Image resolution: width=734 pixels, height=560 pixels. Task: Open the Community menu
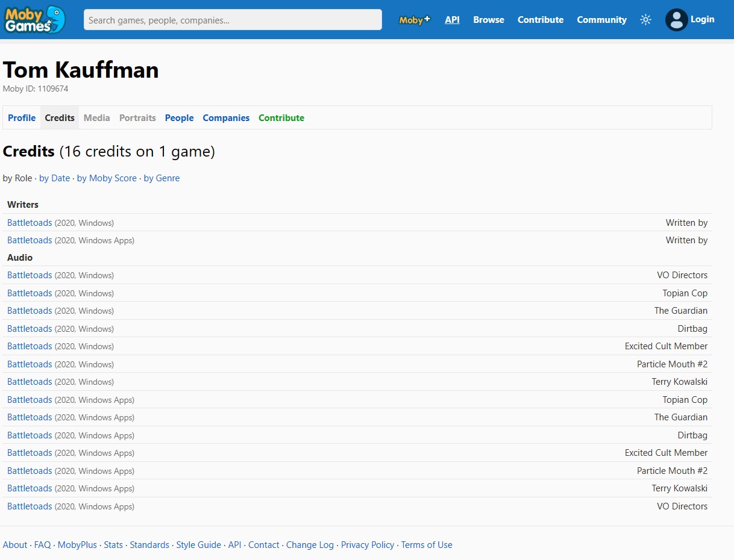(x=601, y=20)
